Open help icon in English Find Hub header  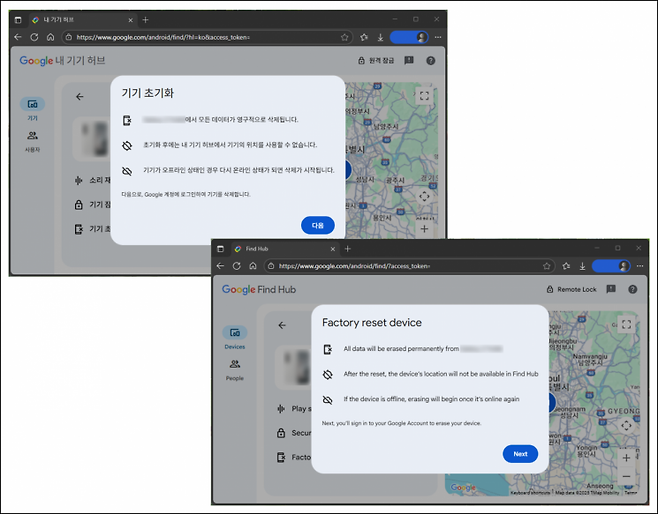click(x=633, y=289)
